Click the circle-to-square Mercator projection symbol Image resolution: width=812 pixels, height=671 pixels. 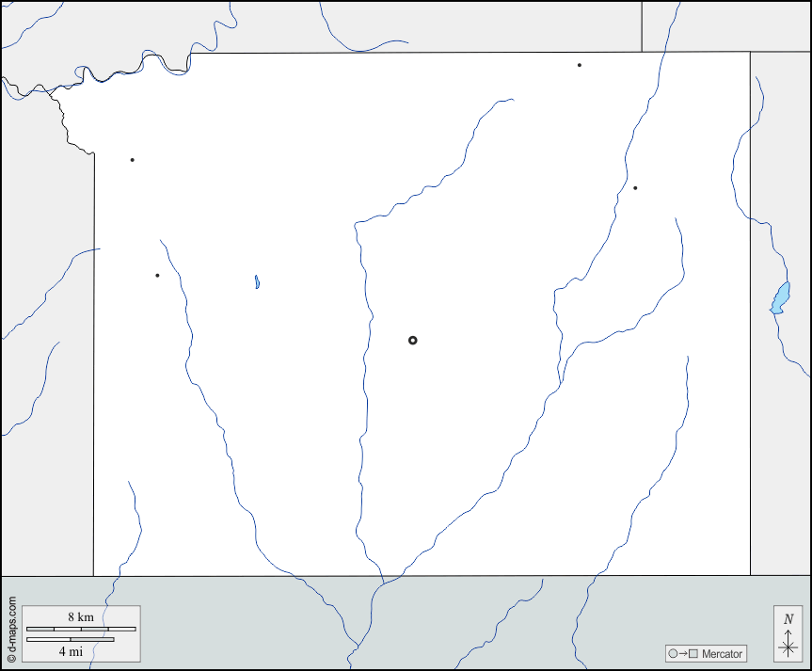pos(682,654)
